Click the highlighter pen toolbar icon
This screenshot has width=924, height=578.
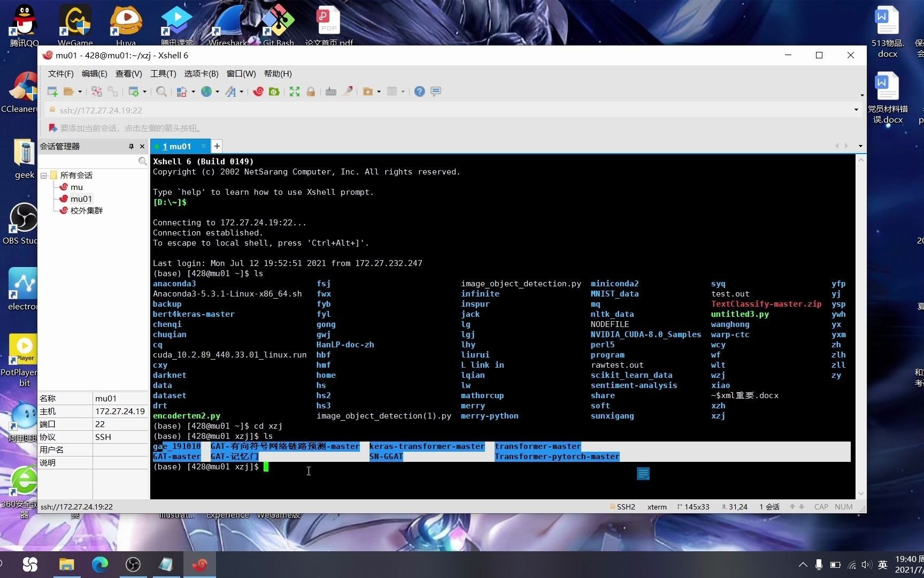348,92
